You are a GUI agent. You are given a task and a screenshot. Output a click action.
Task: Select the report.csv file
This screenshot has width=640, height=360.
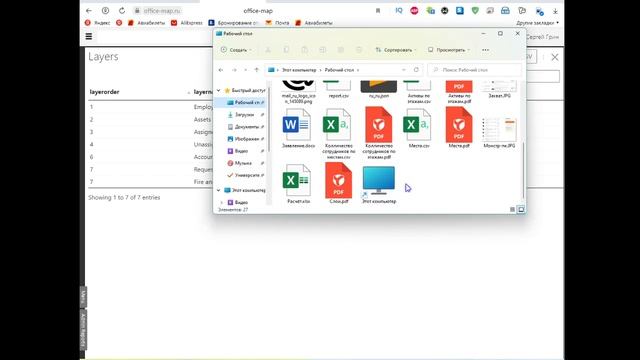[x=338, y=90]
